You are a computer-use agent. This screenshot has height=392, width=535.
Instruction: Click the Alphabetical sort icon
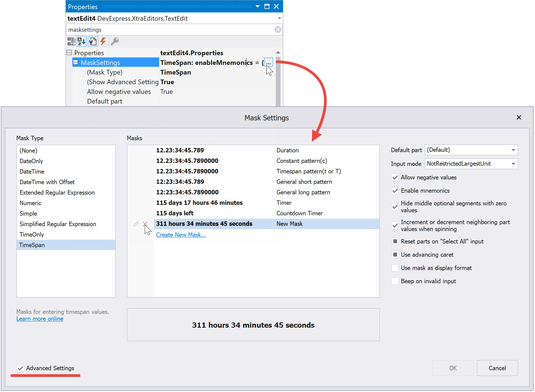[82, 41]
